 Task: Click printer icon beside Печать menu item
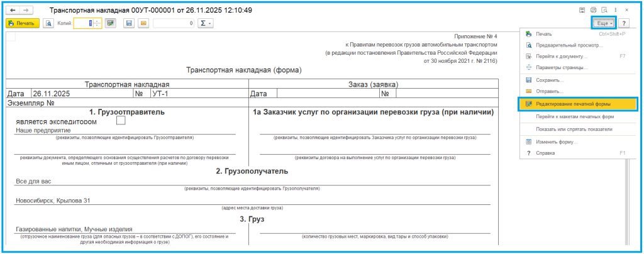point(529,34)
